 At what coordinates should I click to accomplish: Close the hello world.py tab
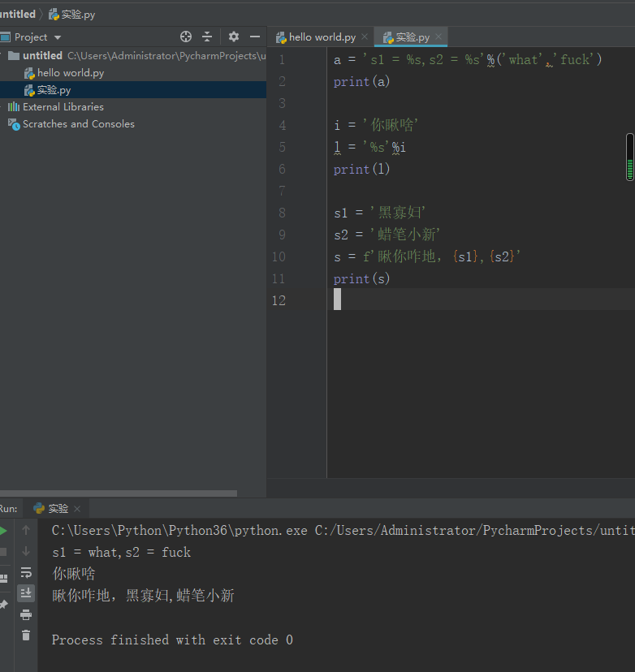coord(365,37)
